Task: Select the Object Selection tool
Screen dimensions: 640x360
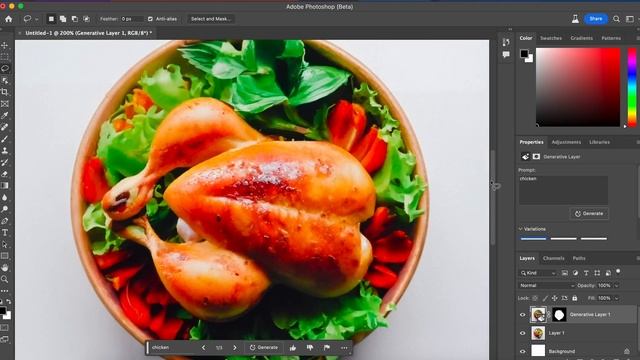Action: (x=5, y=80)
